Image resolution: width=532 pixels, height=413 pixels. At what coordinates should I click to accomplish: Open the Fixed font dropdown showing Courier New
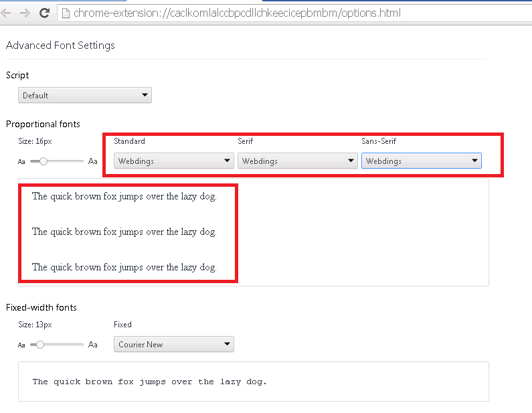pyautogui.click(x=174, y=344)
